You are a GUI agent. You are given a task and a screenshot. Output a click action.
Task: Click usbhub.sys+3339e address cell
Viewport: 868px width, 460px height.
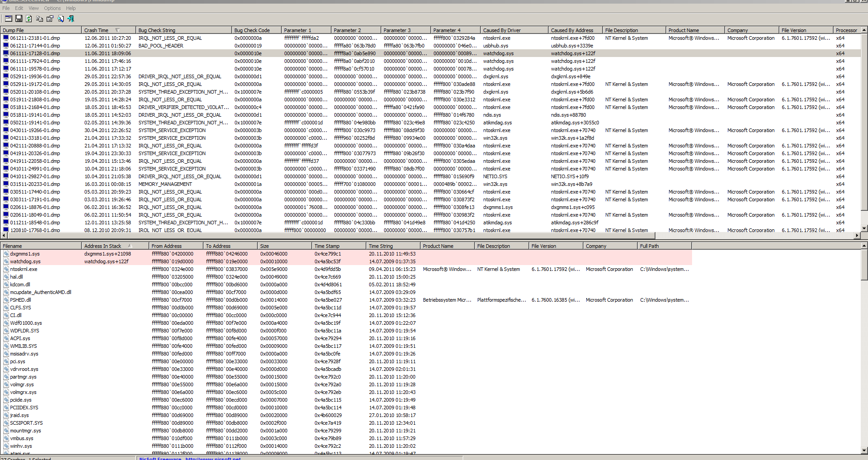coord(572,46)
